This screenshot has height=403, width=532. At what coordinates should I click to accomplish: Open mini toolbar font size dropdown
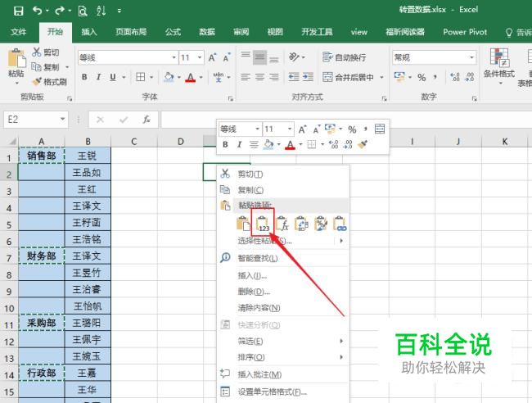coord(290,129)
